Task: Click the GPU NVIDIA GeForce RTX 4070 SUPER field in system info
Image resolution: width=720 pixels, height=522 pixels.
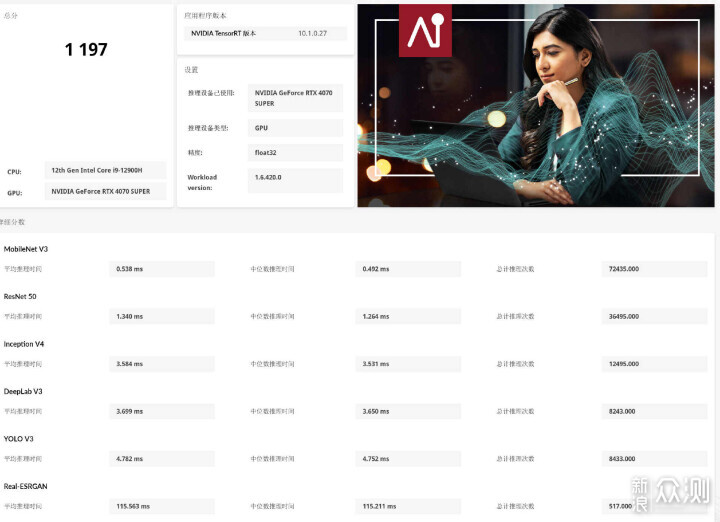Action: click(105, 191)
